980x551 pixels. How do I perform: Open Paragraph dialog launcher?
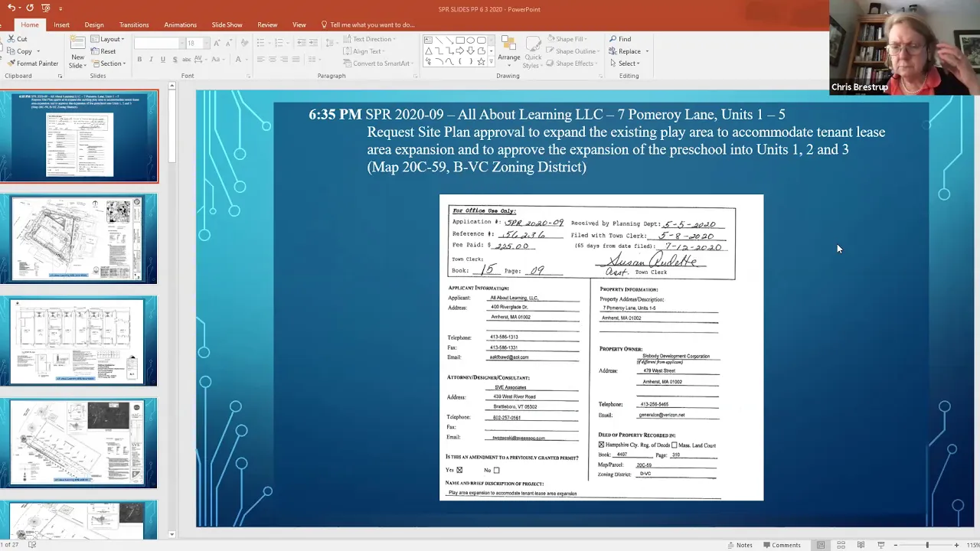click(x=416, y=76)
